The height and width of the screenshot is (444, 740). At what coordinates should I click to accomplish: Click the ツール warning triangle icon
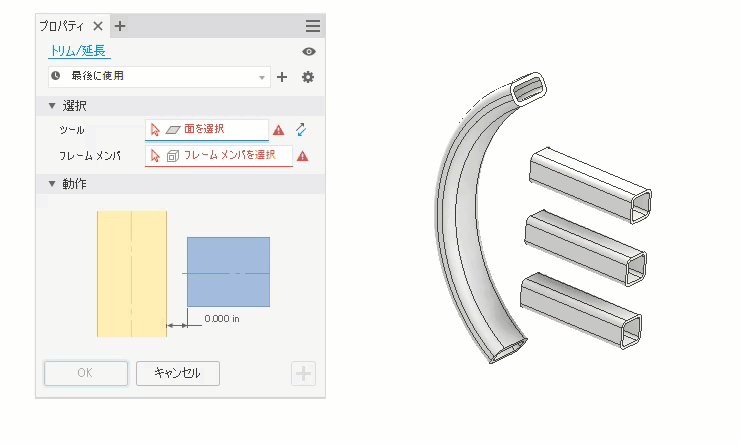point(278,130)
